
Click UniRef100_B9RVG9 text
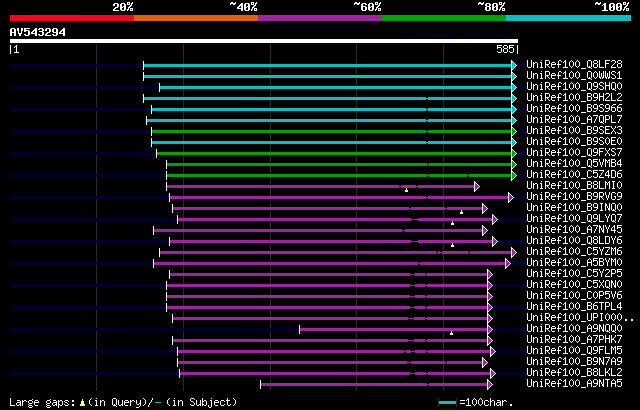point(574,197)
